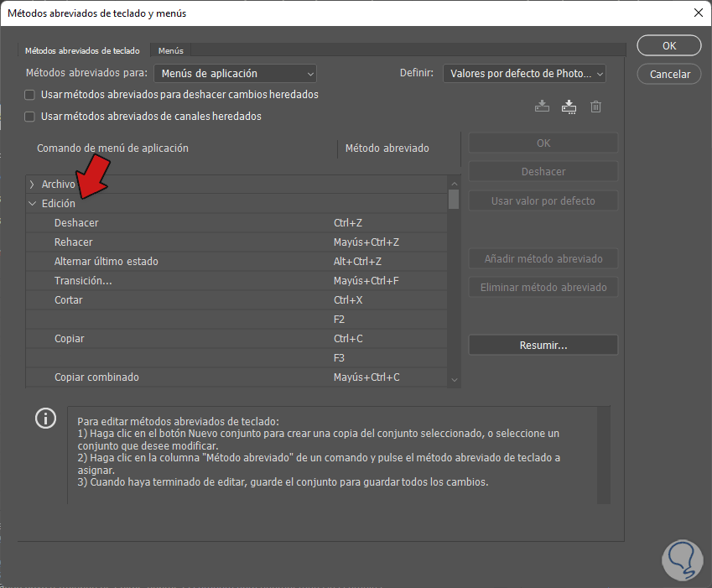This screenshot has width=712, height=588.
Task: Click the rectangular OK button beside the list
Action: click(543, 143)
